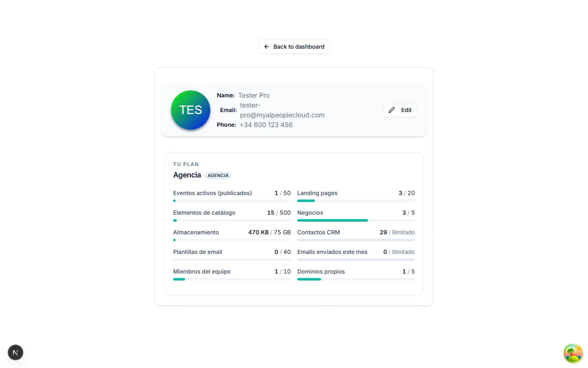Click the Almacenamiento label
The height and width of the screenshot is (368, 588).
pos(196,232)
